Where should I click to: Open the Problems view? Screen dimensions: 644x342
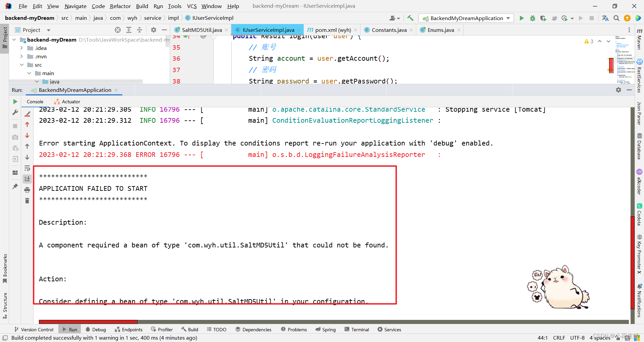click(294, 329)
